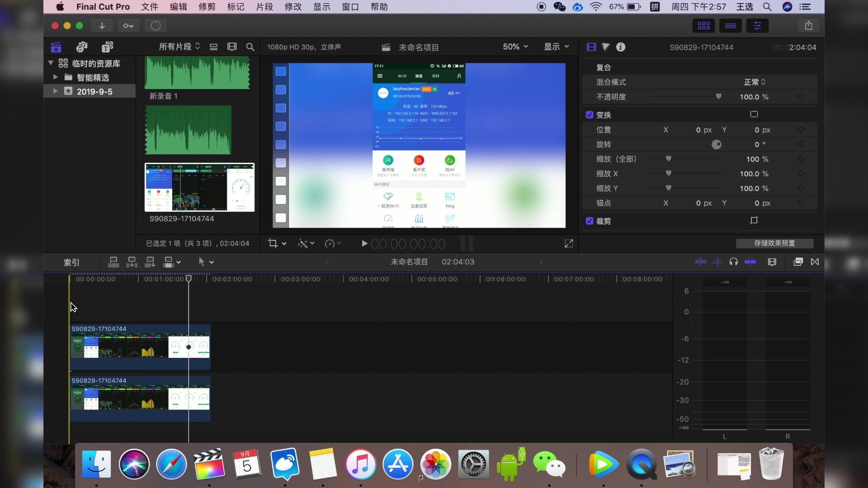Play the viewer video

tap(364, 244)
